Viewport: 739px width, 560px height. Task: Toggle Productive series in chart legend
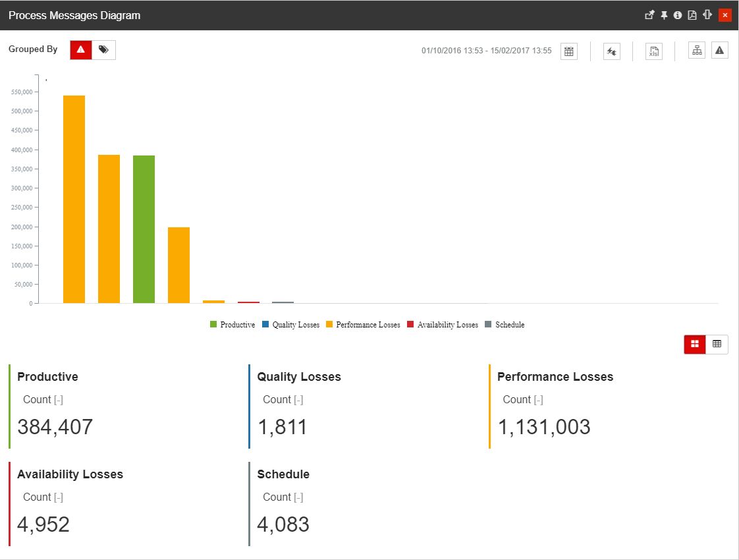tap(233, 325)
